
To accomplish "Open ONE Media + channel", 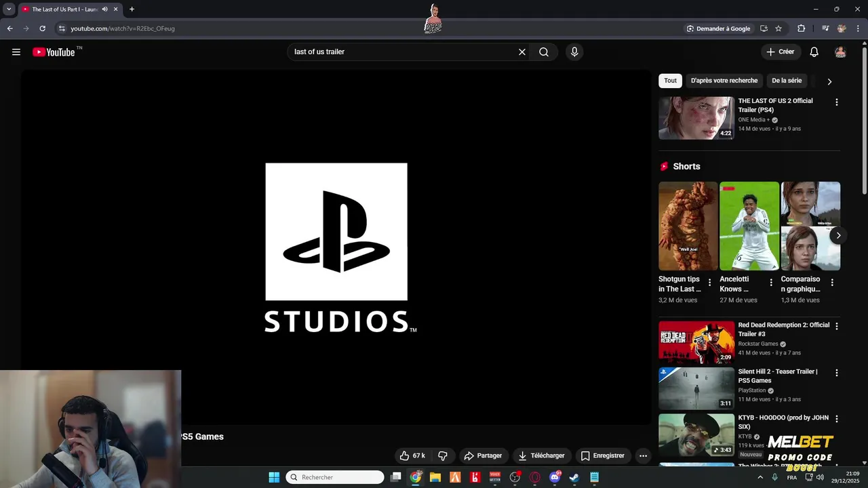I will pos(754,120).
